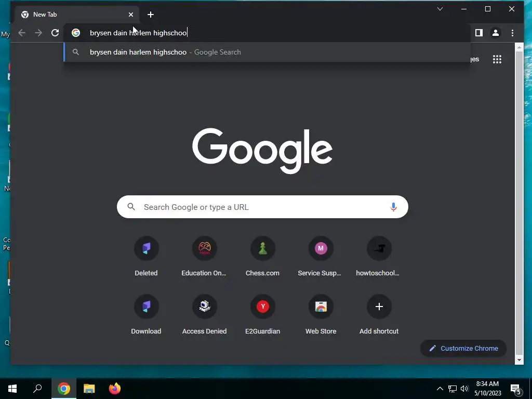Click the Google search box on page
Screen dimensions: 532x399
[x=262, y=207]
